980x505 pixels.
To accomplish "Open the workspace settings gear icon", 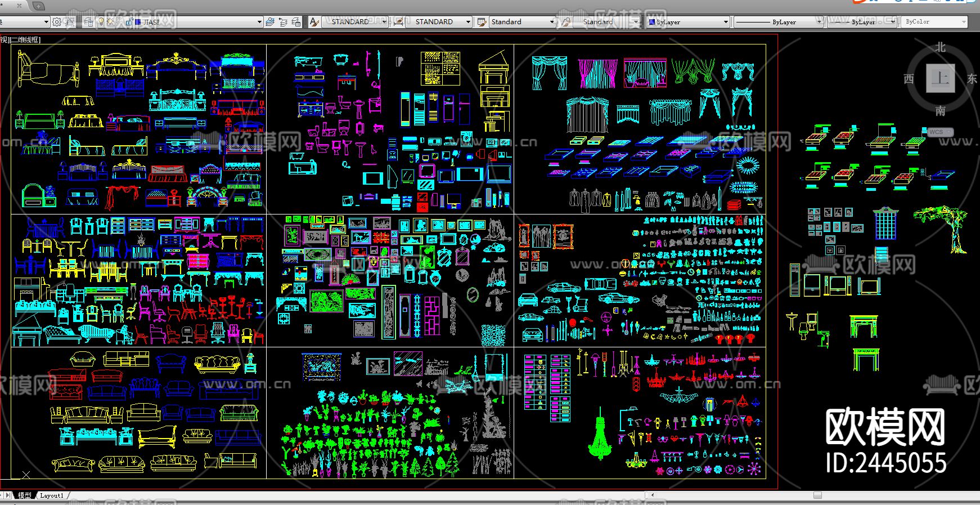I will pos(57,22).
